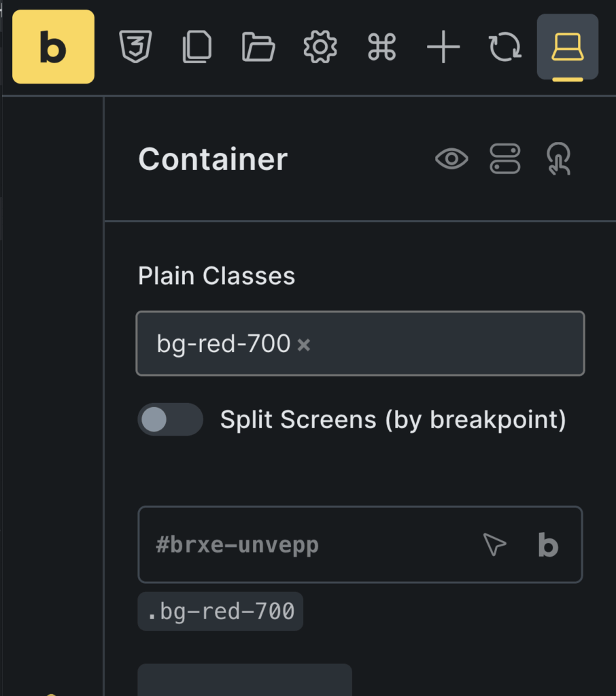The height and width of the screenshot is (696, 616).
Task: Click the yellow Bricks logo icon
Action: point(52,47)
